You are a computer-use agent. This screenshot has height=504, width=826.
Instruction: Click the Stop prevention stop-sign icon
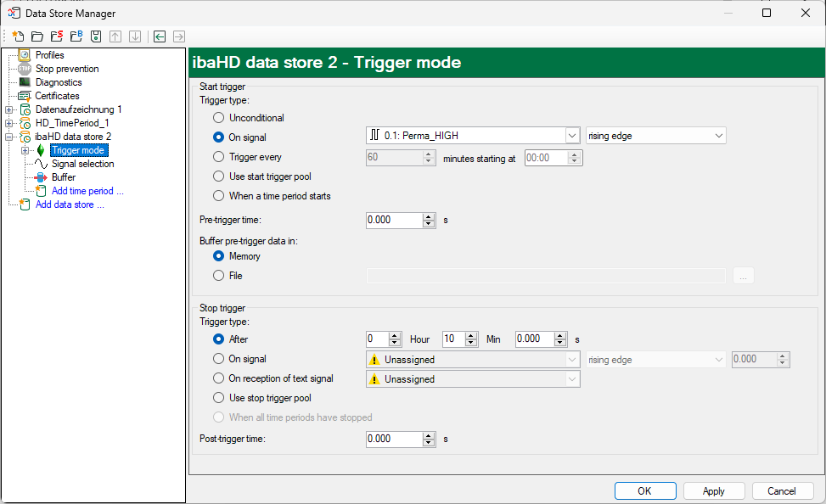(x=25, y=69)
